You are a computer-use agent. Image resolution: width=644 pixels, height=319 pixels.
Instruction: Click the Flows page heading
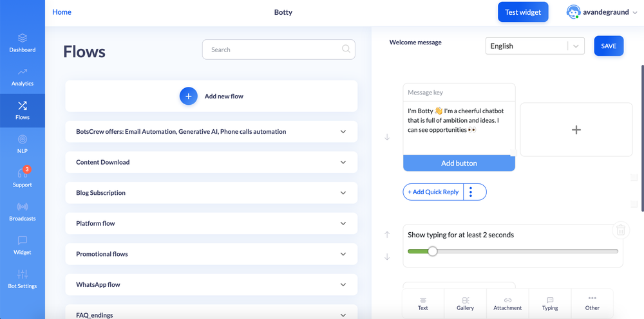(84, 51)
